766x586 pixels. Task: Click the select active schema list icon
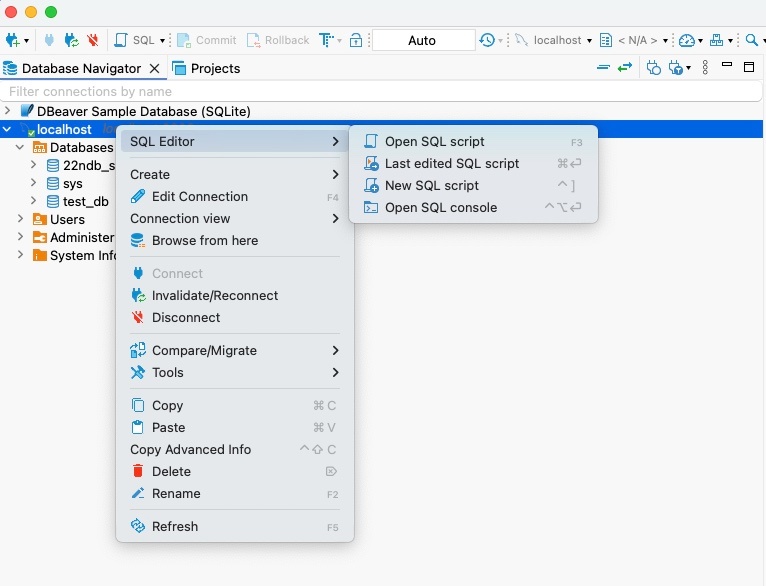coord(606,40)
